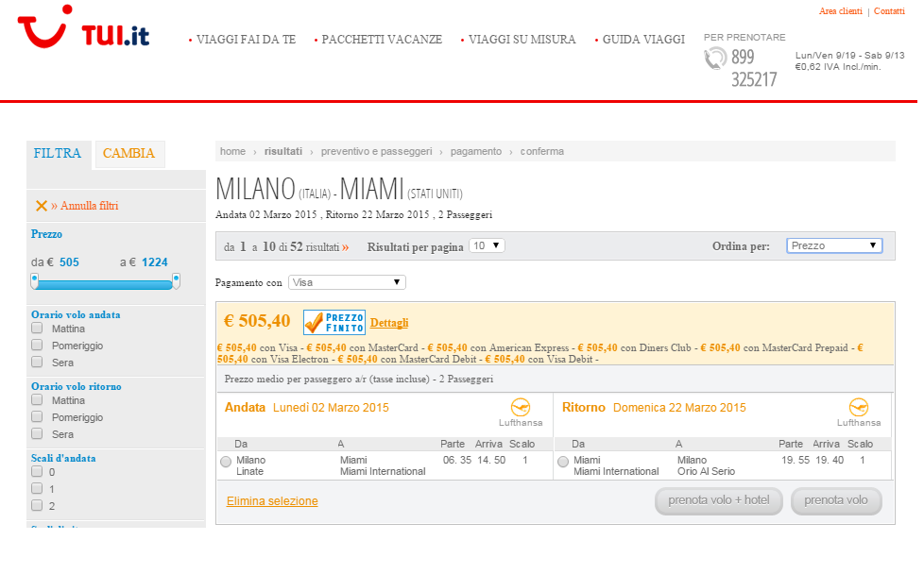Click the Domenica 22 Marzo 2015 date
The height and width of the screenshot is (574, 924).
(x=679, y=408)
